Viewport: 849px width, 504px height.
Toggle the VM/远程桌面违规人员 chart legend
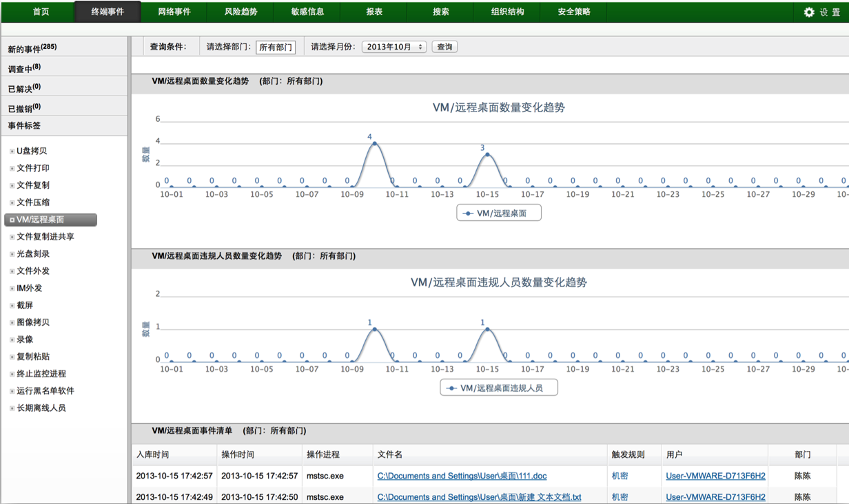(x=498, y=387)
